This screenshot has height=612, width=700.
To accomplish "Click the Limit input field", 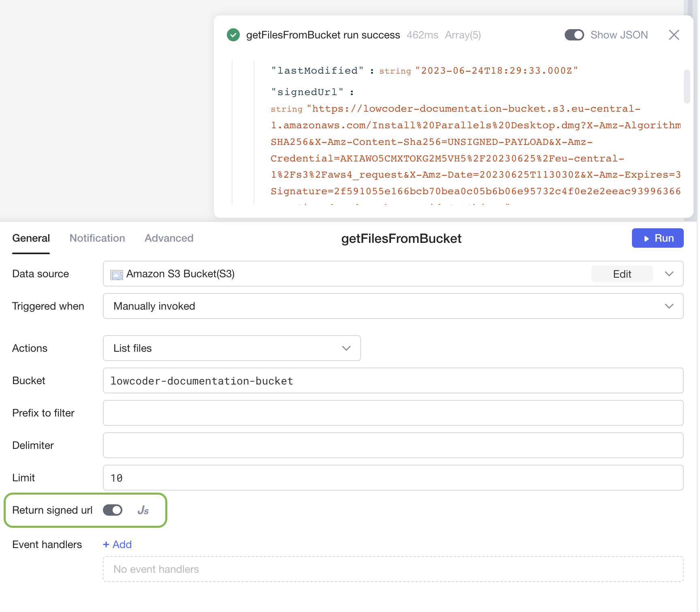I will pos(393,478).
